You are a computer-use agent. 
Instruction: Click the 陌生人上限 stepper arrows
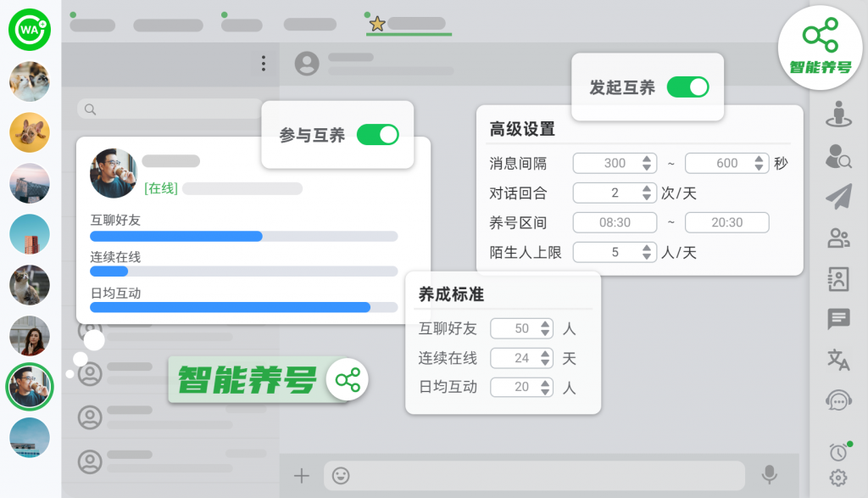[x=648, y=252]
